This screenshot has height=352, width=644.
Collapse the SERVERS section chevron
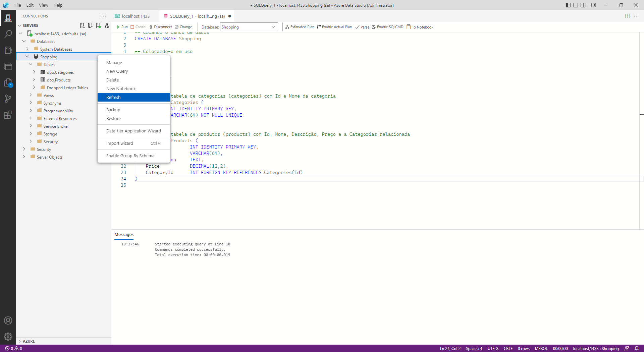click(x=19, y=25)
